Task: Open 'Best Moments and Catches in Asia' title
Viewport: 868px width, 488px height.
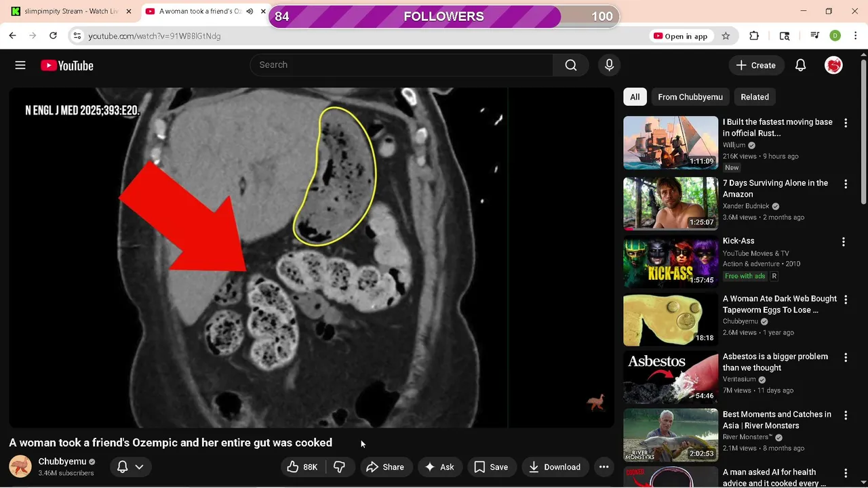Action: (x=777, y=420)
